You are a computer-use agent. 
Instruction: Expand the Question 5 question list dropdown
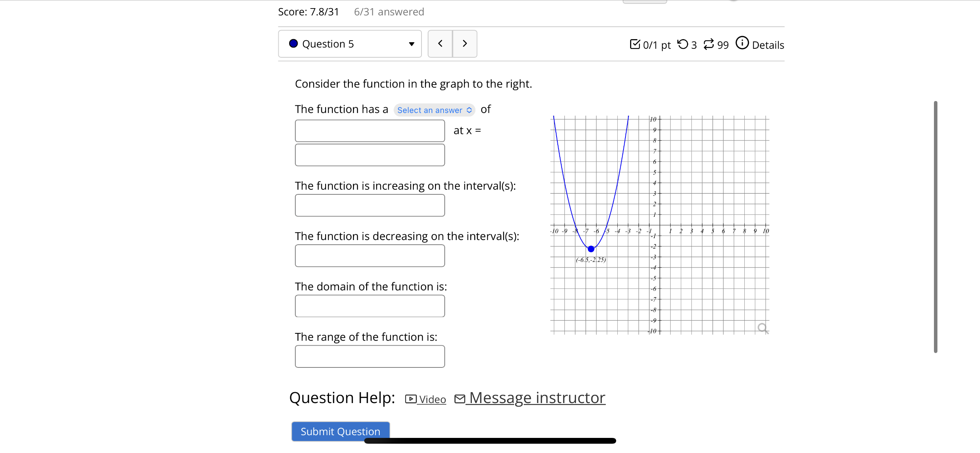pyautogui.click(x=411, y=44)
